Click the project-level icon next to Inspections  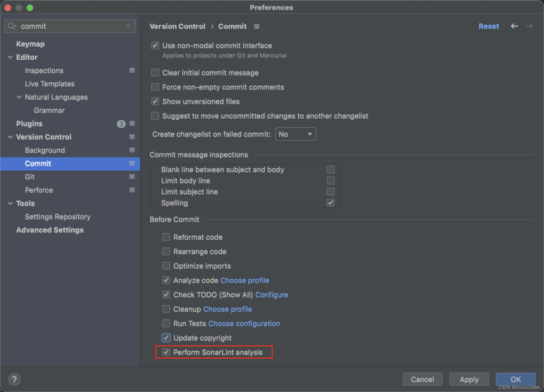132,70
